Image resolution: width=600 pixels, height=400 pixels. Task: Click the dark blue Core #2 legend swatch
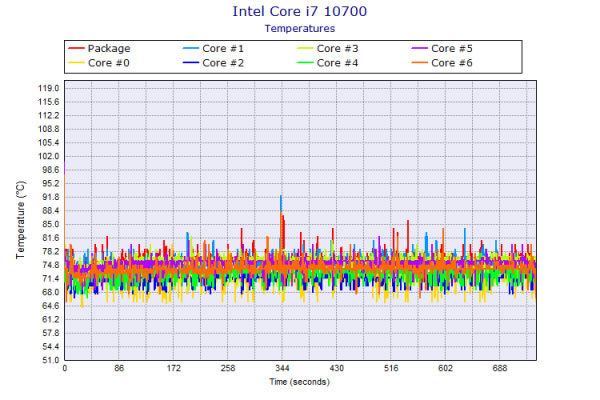[x=191, y=62]
